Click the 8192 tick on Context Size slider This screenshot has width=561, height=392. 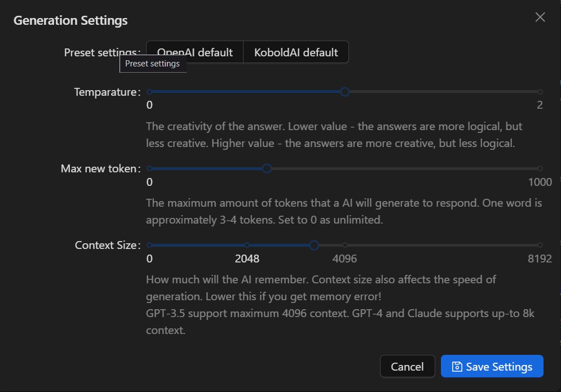[540, 245]
